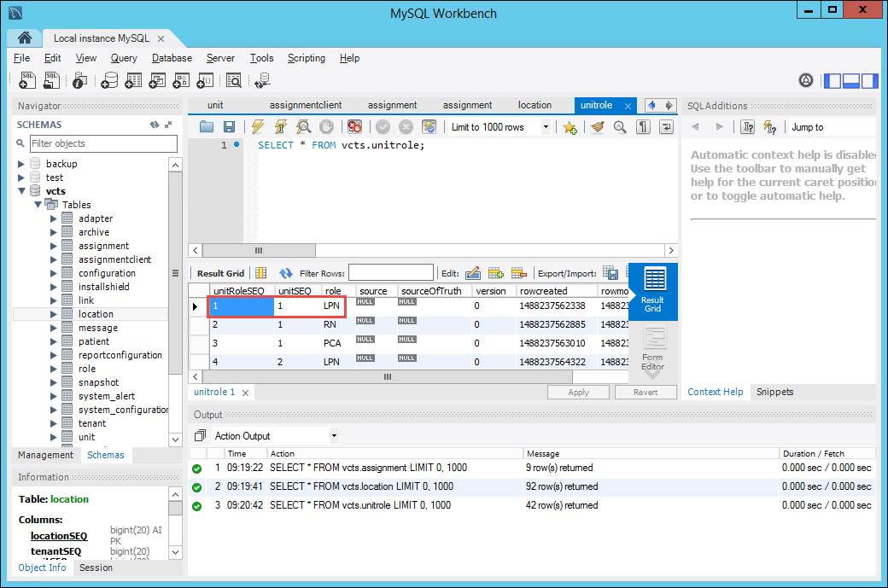Toggle invisible characters pilcrow icon
This screenshot has height=588, width=888.
click(x=644, y=127)
